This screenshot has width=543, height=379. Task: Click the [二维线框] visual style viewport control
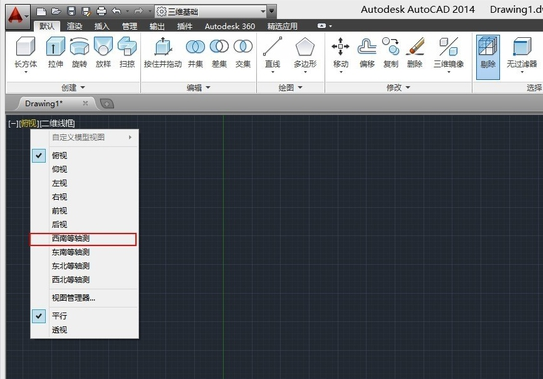pos(57,123)
